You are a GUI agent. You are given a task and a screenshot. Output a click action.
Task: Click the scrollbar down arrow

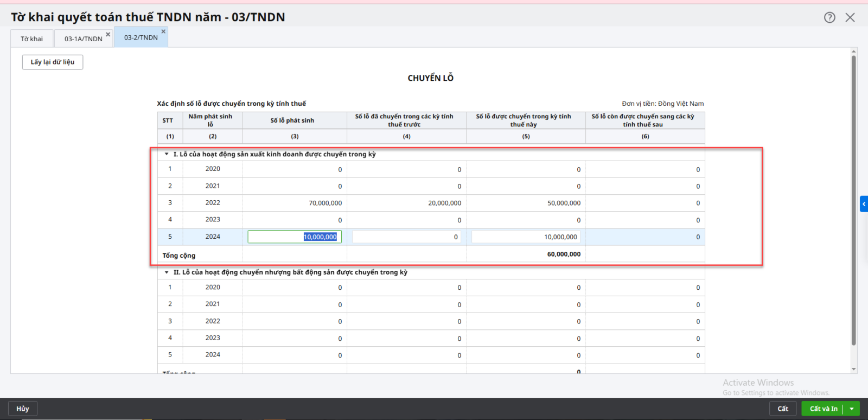[854, 369]
